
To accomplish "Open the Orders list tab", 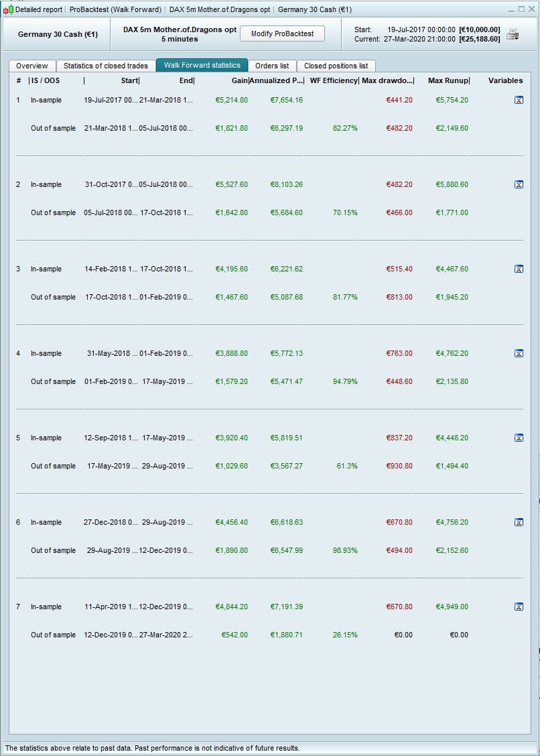I will pyautogui.click(x=272, y=66).
